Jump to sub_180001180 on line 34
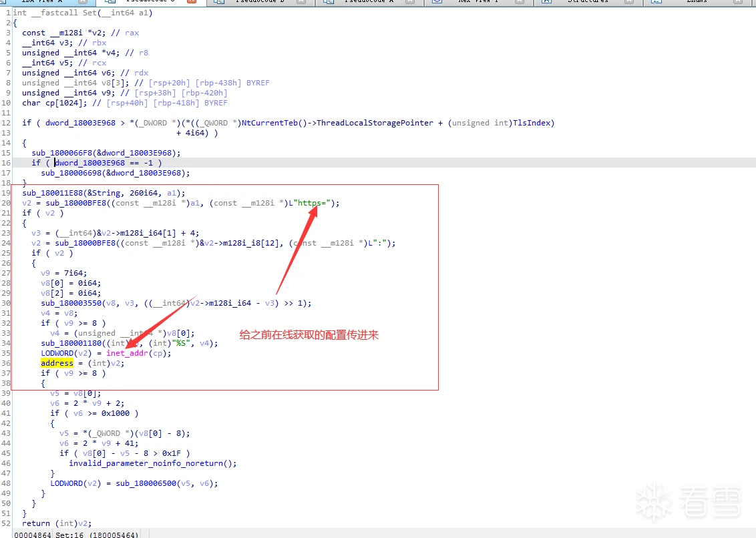The image size is (756, 538). pos(71,343)
